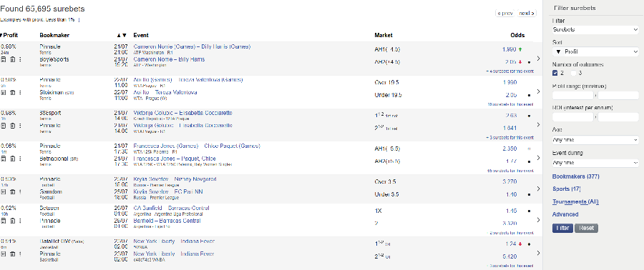The image size is (644, 270).
Task: Open the Event during dropdown
Action: 595,163
